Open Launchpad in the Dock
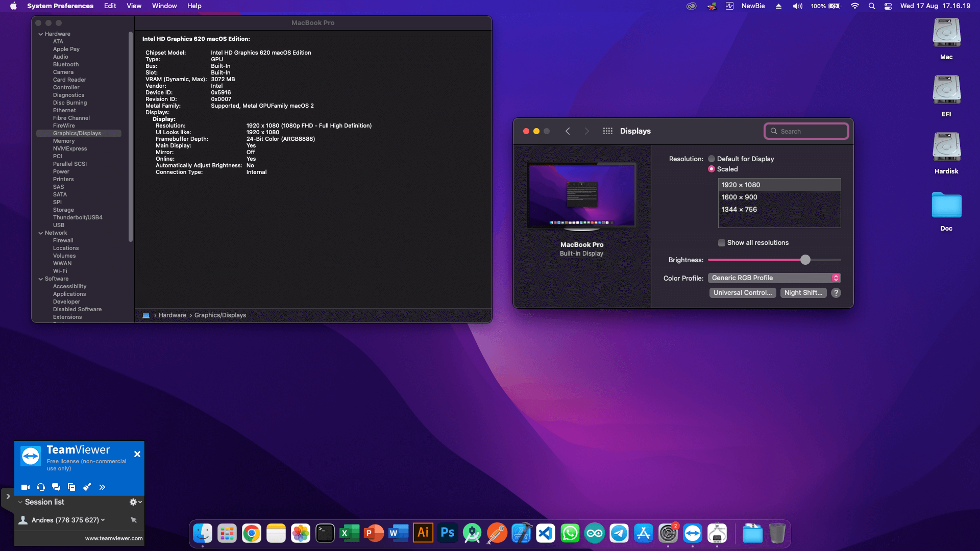 coord(227,534)
